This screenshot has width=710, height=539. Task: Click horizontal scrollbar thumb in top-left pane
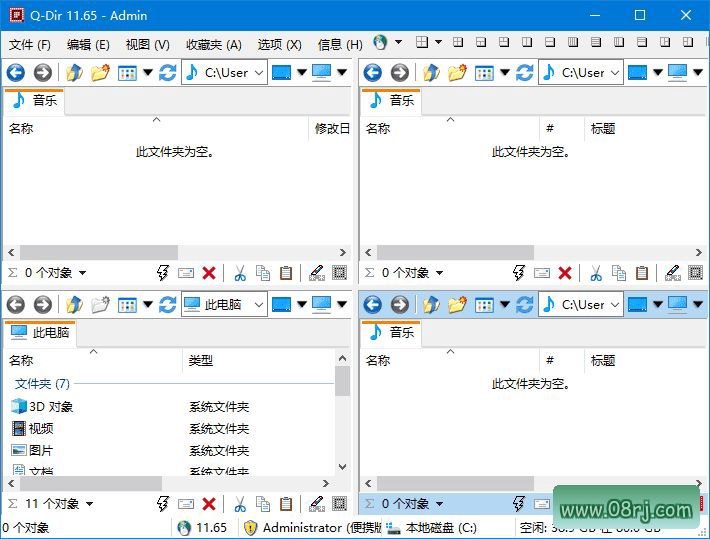(99, 252)
